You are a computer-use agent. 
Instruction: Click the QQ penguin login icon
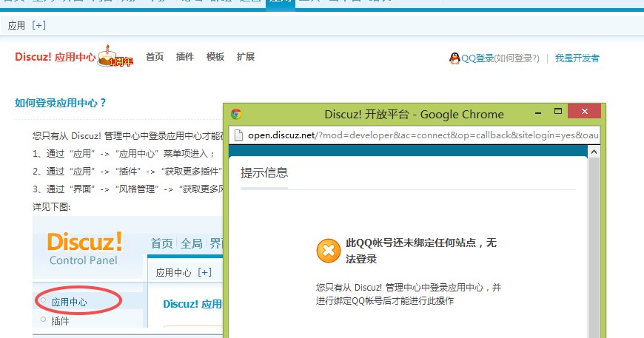[455, 58]
